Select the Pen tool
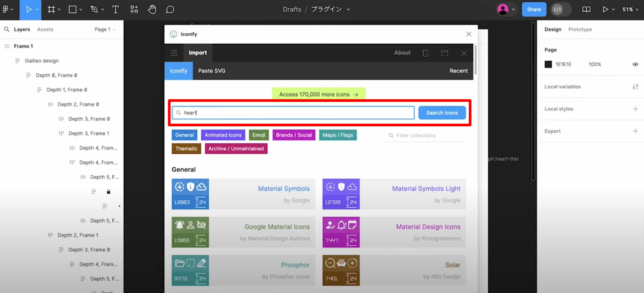 tap(94, 9)
